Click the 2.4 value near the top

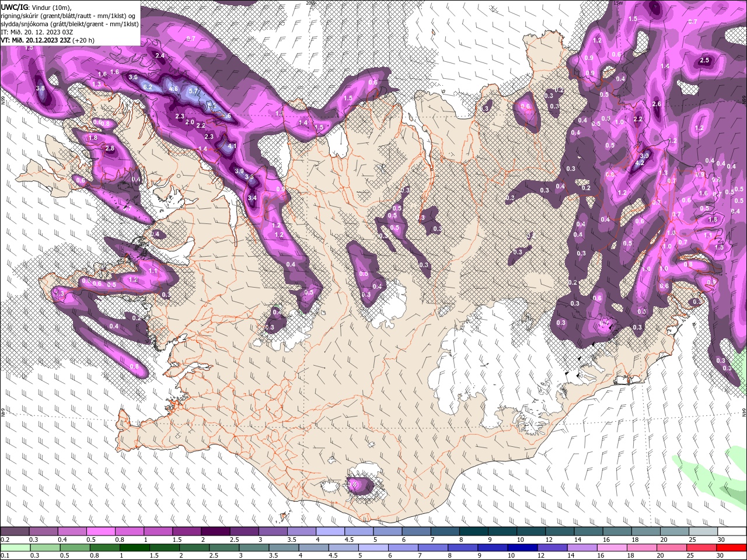point(160,55)
